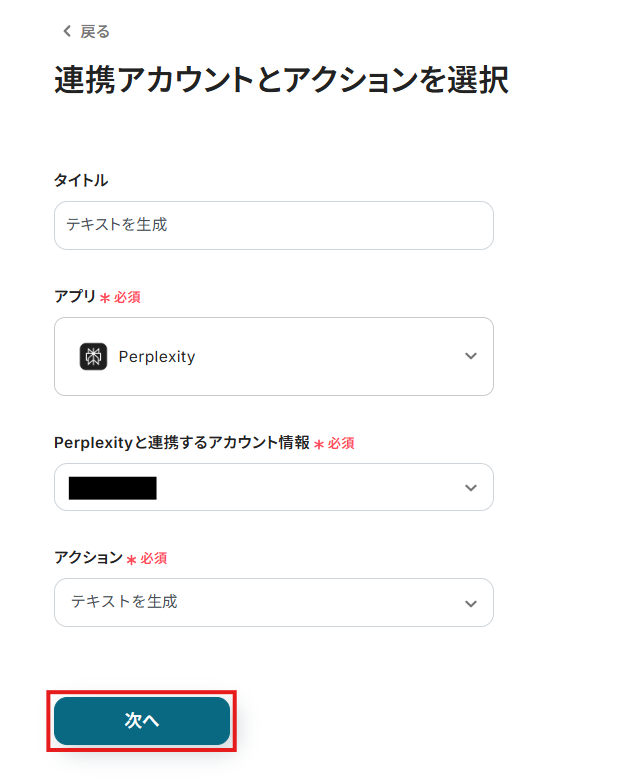
Task: Click the red asterisk beside アクション label
Action: click(x=131, y=559)
